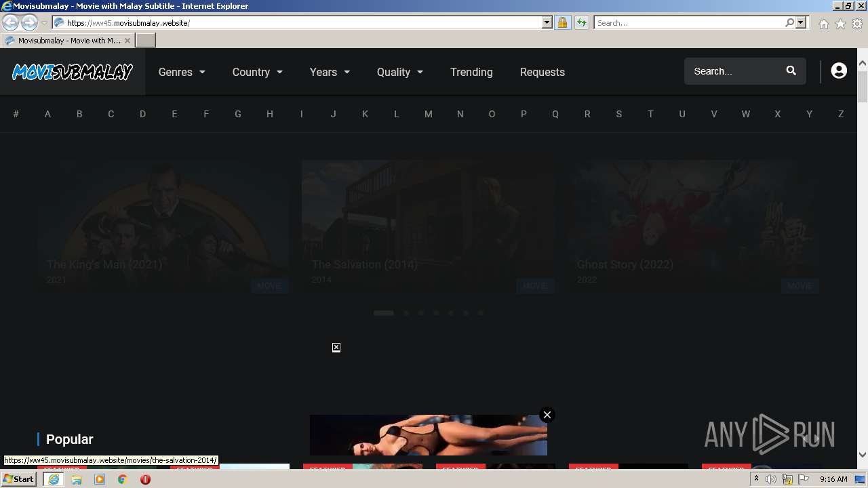Open Ghost Story (2022) slide
This screenshot has width=868, height=488.
pyautogui.click(x=694, y=226)
